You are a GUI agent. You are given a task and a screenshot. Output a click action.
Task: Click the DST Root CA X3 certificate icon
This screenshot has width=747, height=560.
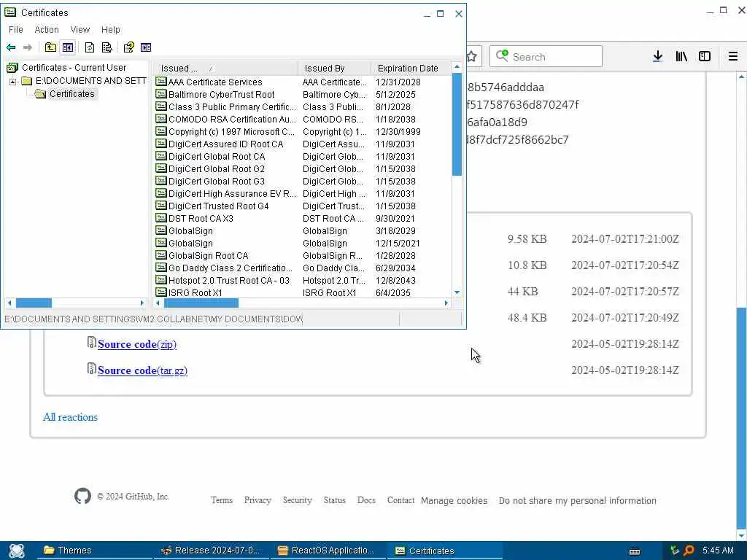(161, 217)
